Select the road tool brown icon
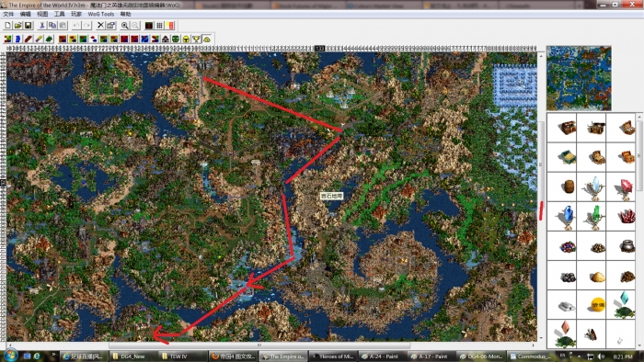Image resolution: width=644 pixels, height=362 pixels. 28,39
